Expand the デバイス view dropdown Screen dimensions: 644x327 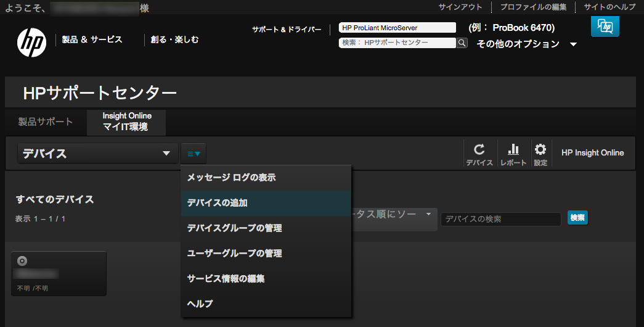point(97,154)
